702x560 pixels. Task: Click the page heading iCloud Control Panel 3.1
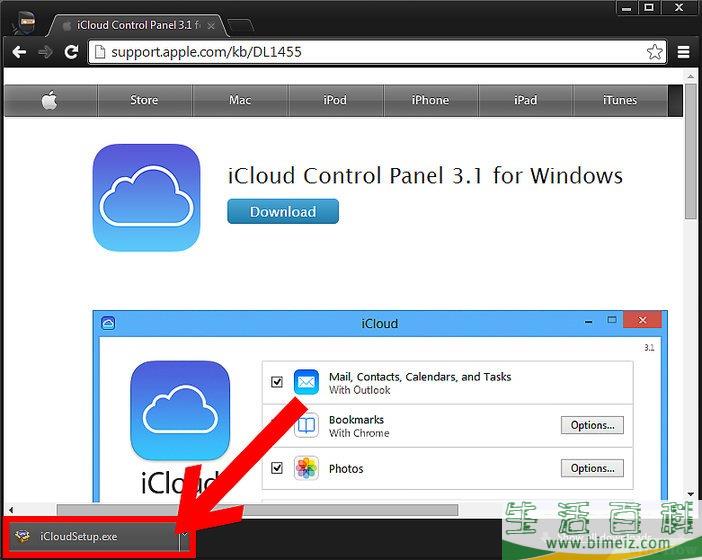(425, 175)
